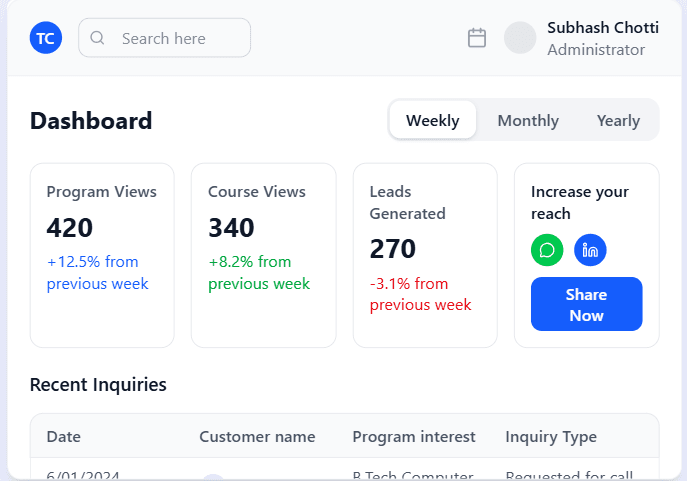This screenshot has width=687, height=481.
Task: Switch to the Yearly tab
Action: click(x=618, y=121)
